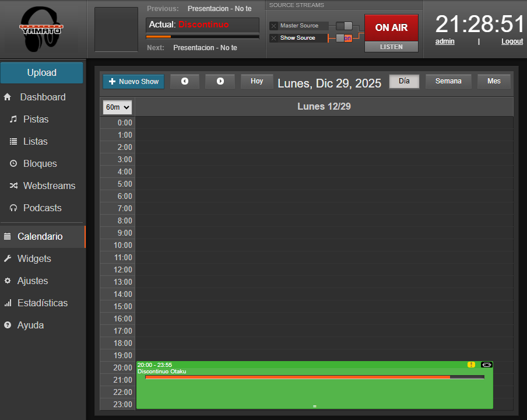Click the Lunes, Dic 29, 2025 date title
527x420 pixels.
pos(329,83)
